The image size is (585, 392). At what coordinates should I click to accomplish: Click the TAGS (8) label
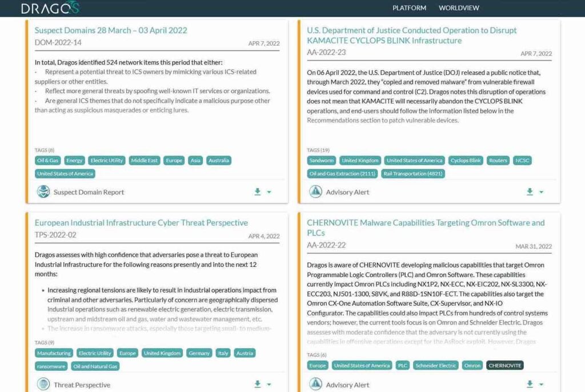[x=45, y=150]
